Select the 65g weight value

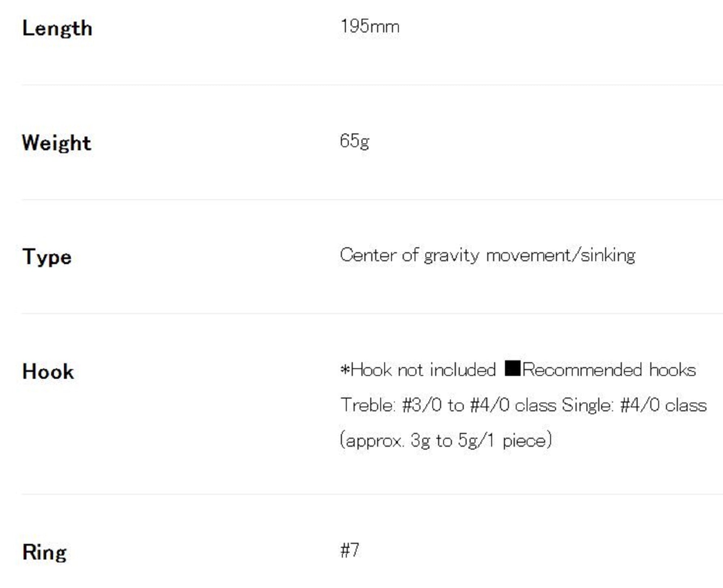point(354,141)
